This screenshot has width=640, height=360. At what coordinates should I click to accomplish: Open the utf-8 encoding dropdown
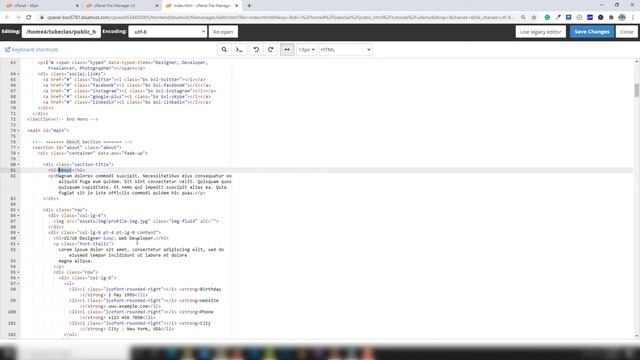coord(168,31)
